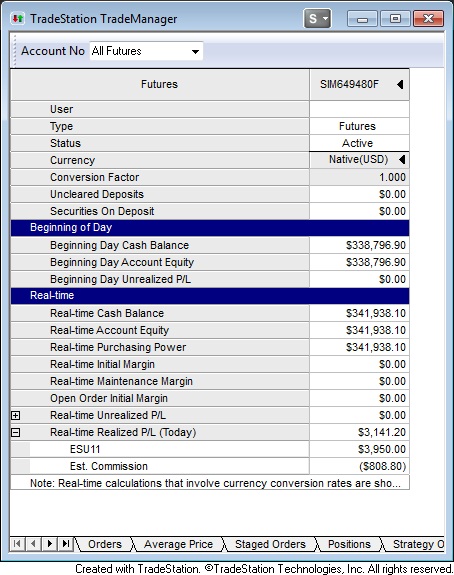Click the Beginning Day Cash Balance label
454x575 pixels.
click(120, 245)
